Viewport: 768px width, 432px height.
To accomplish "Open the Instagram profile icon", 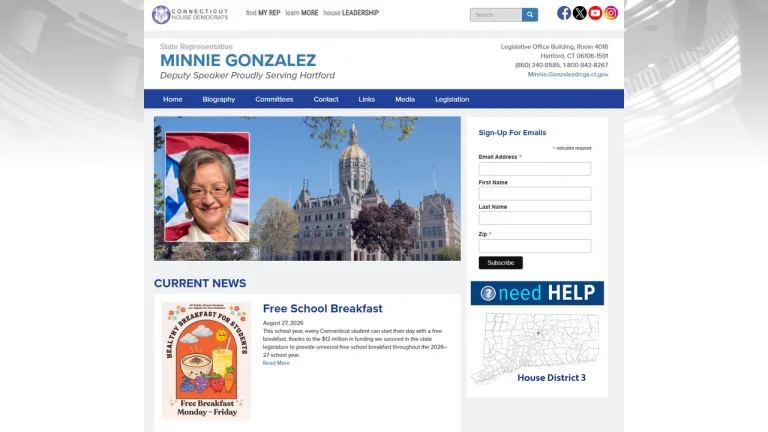I will (x=611, y=13).
